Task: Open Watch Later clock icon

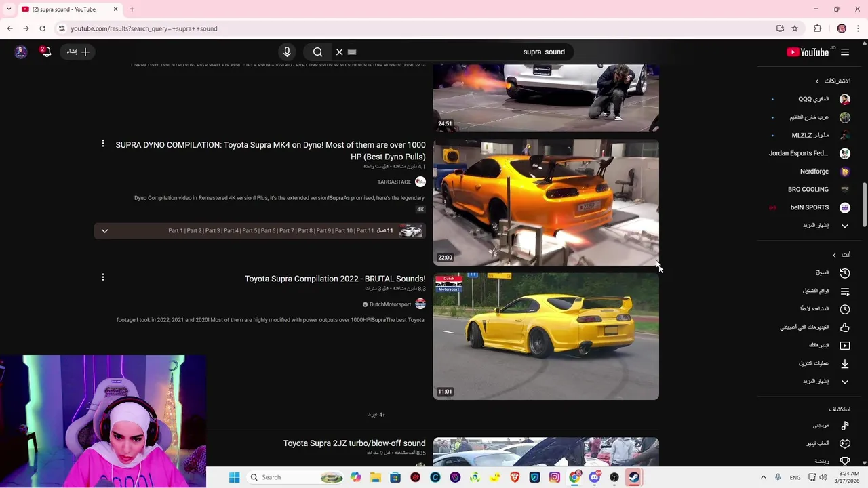Action: [x=845, y=309]
